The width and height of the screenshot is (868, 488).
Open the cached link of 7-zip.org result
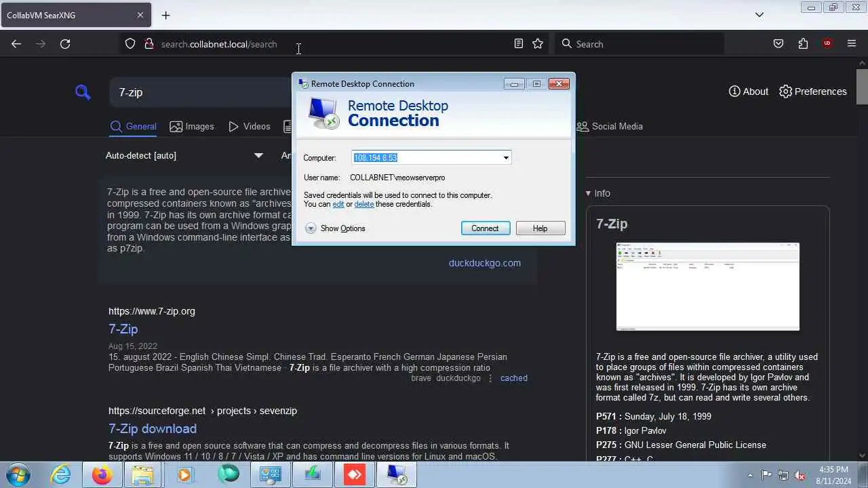click(x=514, y=378)
